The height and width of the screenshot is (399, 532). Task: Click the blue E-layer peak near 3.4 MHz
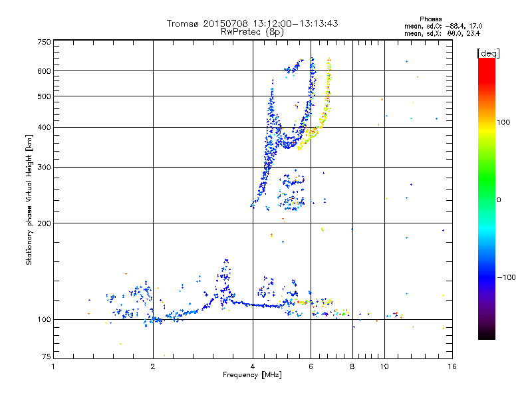(x=225, y=280)
